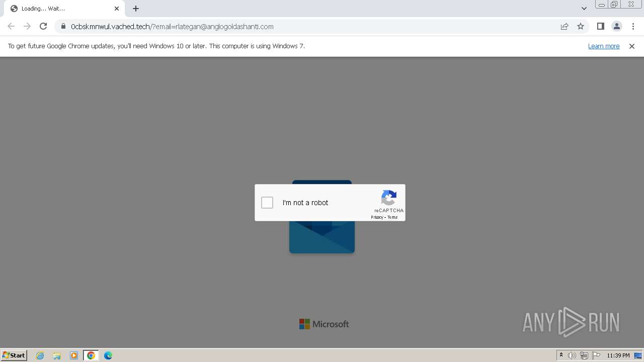This screenshot has width=644, height=362.
Task: Click Show desktop tray button
Action: [x=638, y=355]
